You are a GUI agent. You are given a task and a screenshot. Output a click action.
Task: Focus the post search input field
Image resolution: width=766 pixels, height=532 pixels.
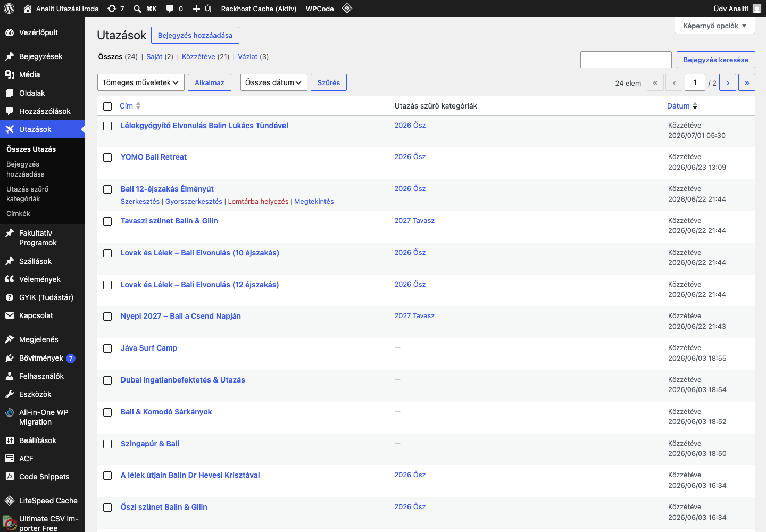click(x=626, y=60)
